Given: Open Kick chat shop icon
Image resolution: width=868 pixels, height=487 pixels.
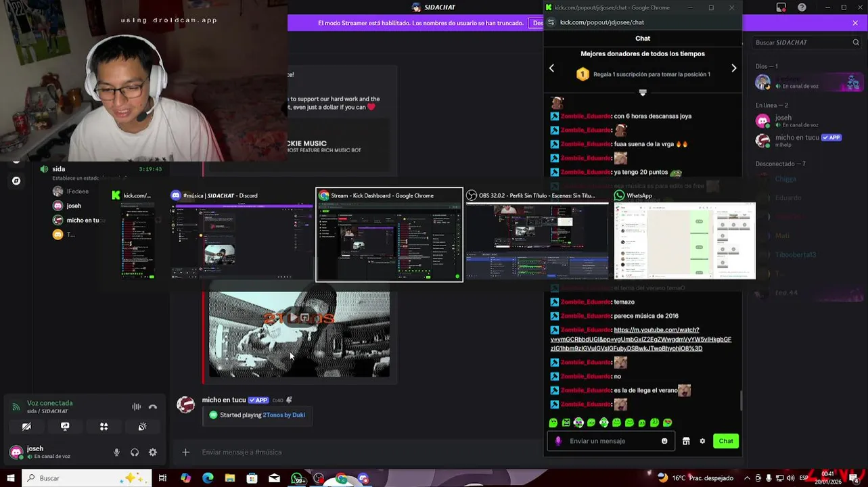Looking at the screenshot, I should pos(686,441).
